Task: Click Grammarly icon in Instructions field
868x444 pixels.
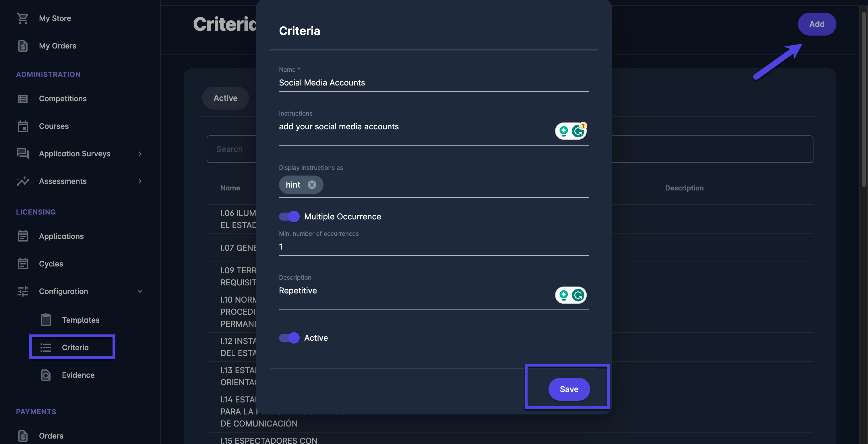Action: click(578, 131)
